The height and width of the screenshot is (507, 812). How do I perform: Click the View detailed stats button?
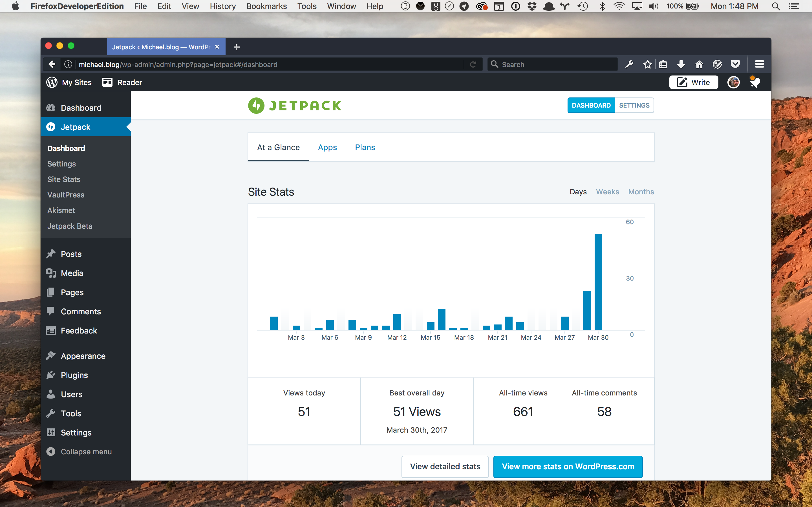tap(445, 466)
